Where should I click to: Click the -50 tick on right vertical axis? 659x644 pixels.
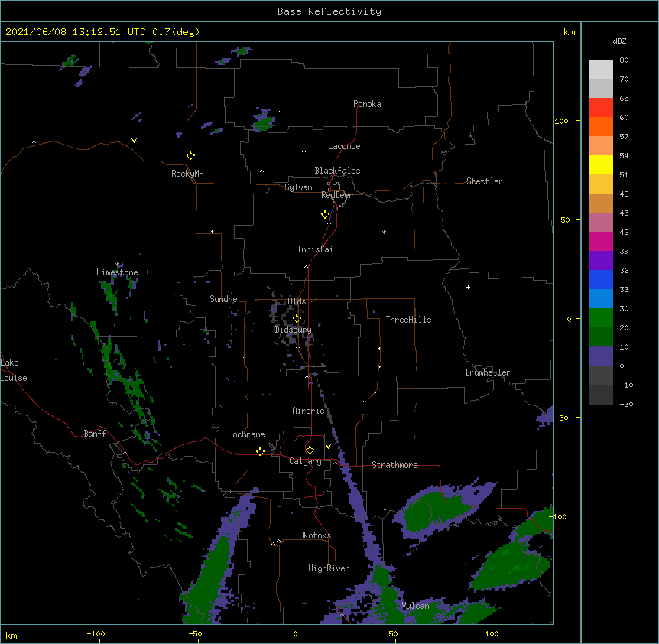561,418
